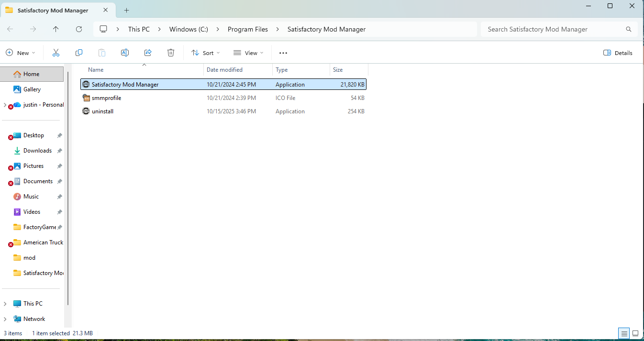Viewport: 644px width, 341px height.
Task: Select the uninstall file name
Action: pos(102,111)
